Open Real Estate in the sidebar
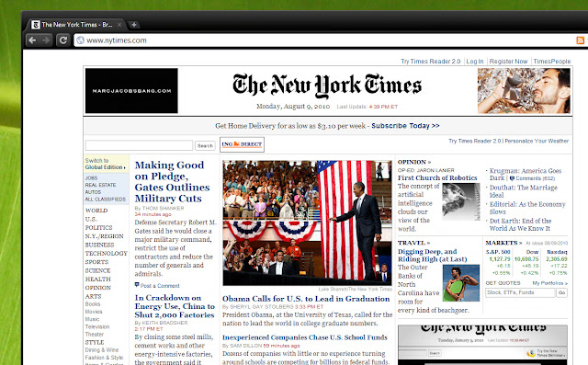Image resolution: width=588 pixels, height=365 pixels. pos(100,185)
